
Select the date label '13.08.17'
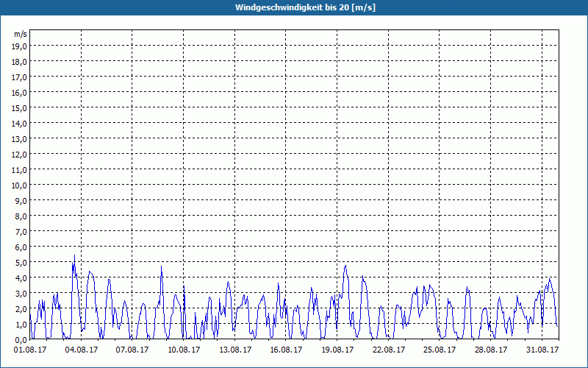click(x=235, y=350)
